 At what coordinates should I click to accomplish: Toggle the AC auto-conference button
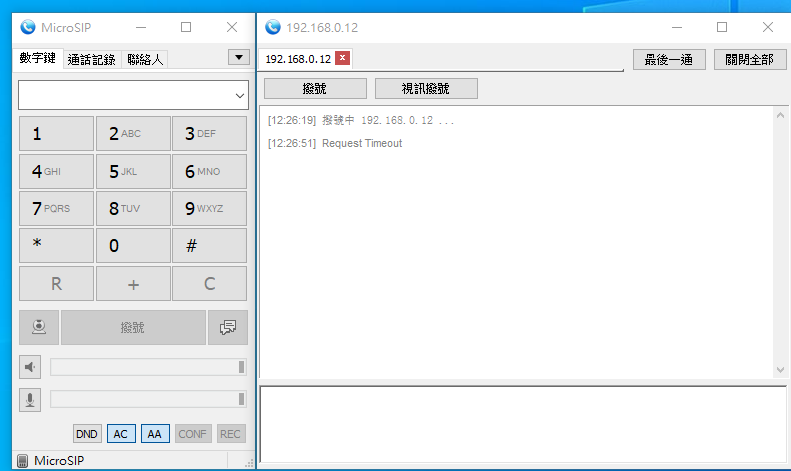coord(121,434)
